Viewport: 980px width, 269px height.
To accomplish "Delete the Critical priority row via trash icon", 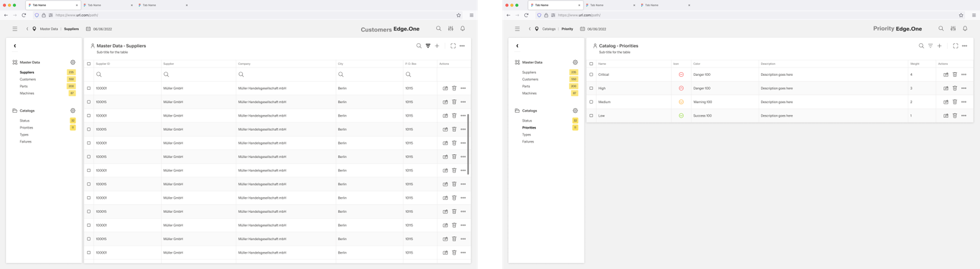I will coord(955,75).
